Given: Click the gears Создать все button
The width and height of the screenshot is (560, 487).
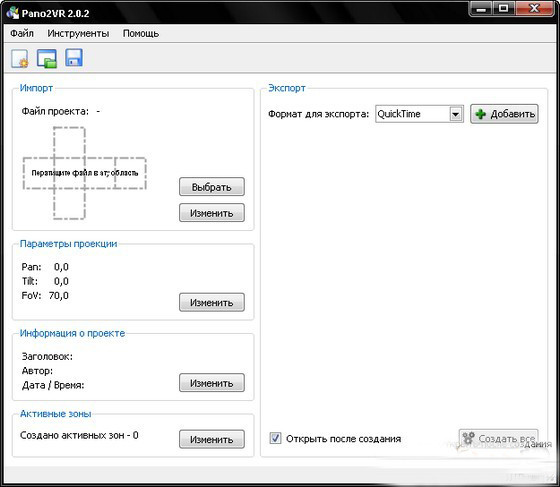Looking at the screenshot, I should pyautogui.click(x=498, y=438).
